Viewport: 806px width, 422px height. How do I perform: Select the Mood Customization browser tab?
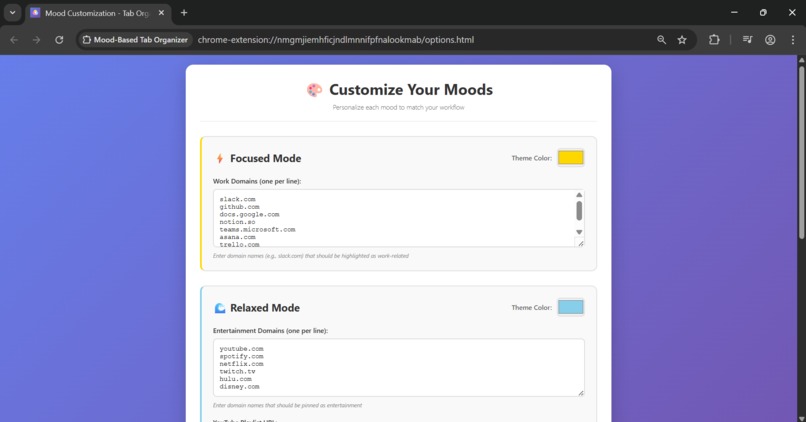[97, 13]
